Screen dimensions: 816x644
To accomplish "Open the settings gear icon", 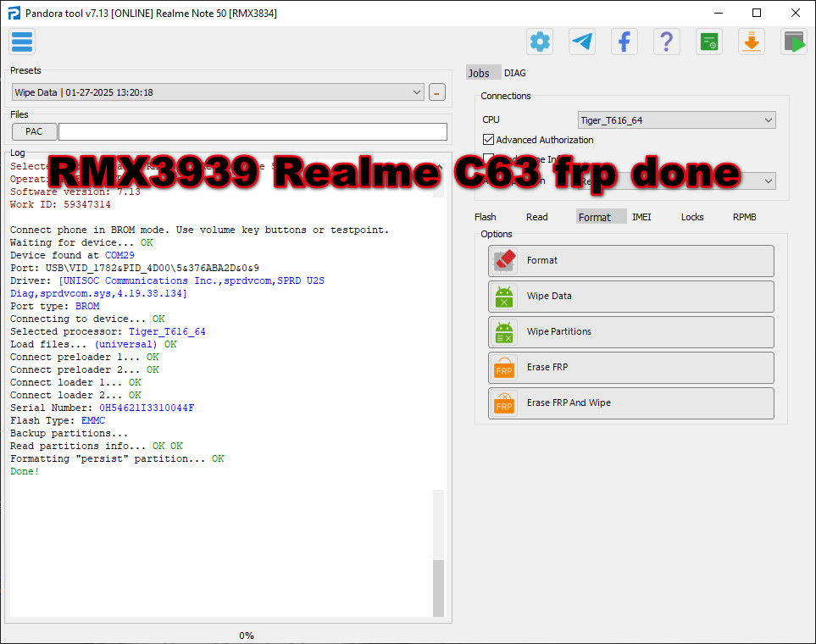I will (x=540, y=41).
